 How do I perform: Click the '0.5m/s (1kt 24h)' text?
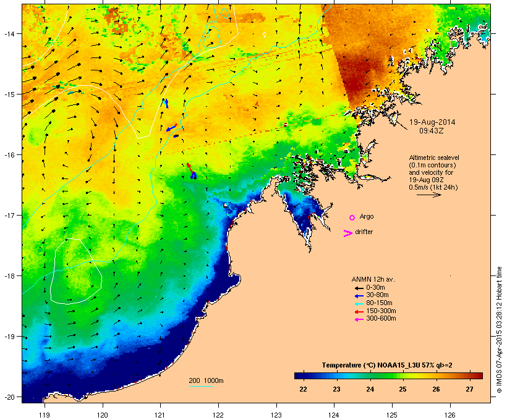click(x=433, y=187)
